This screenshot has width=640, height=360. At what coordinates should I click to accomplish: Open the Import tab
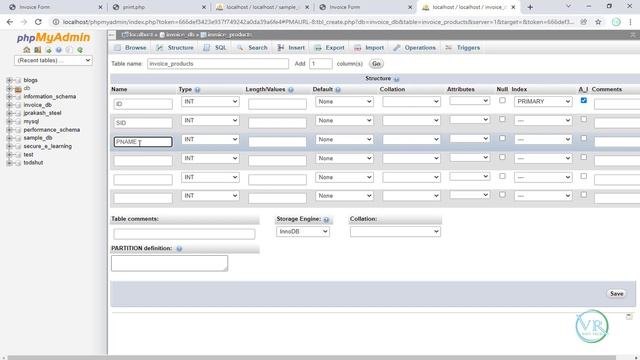(x=369, y=48)
